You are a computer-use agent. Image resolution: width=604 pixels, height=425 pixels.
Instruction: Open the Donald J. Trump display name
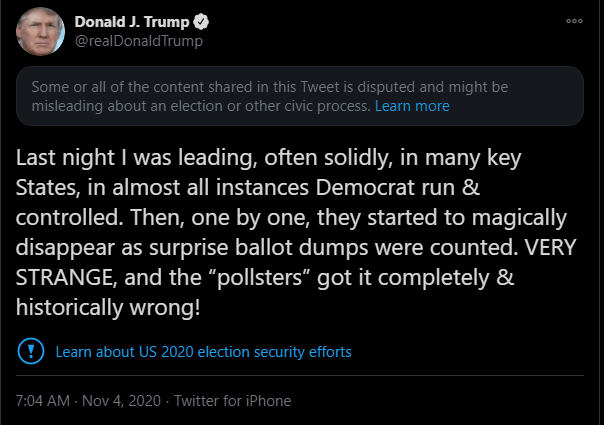coord(132,22)
